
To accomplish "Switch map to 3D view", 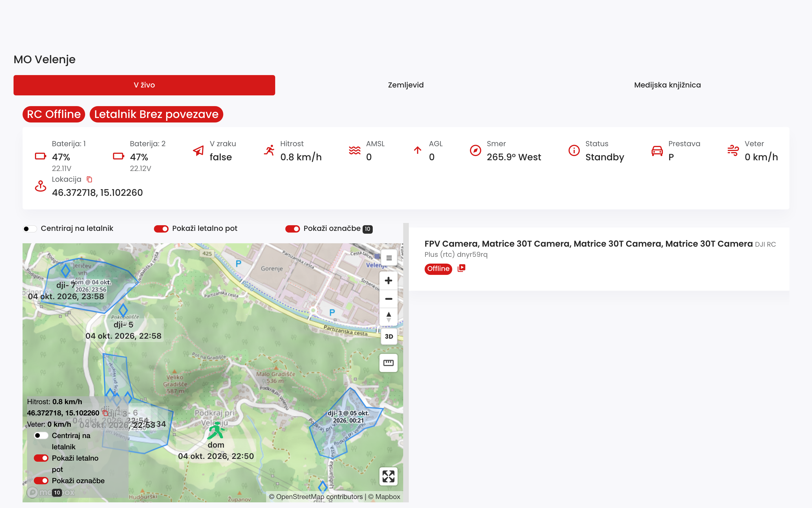I will coord(389,336).
